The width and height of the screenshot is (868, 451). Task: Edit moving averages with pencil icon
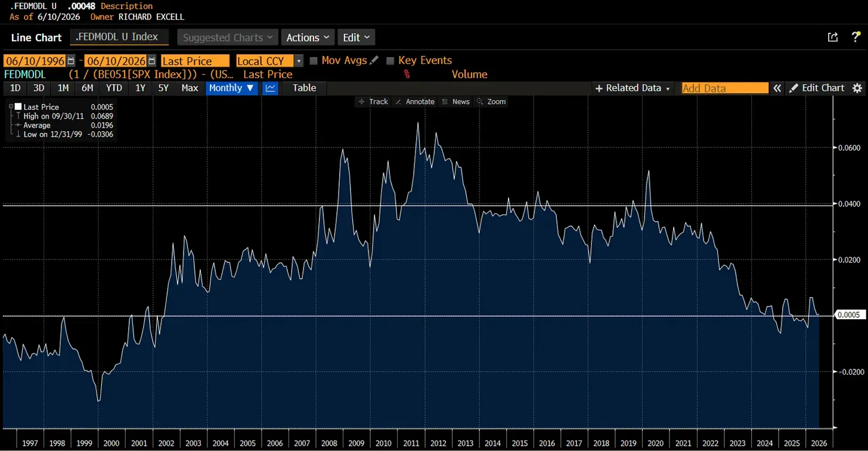point(374,60)
